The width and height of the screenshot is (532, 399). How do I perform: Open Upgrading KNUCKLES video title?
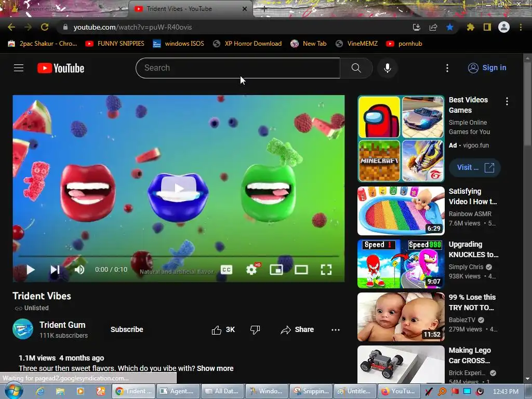click(x=474, y=249)
